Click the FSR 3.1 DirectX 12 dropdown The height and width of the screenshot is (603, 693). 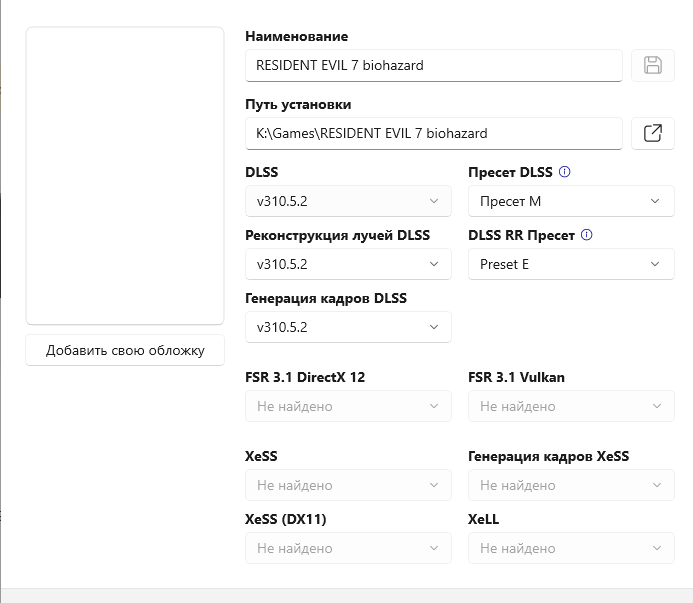[x=347, y=406]
